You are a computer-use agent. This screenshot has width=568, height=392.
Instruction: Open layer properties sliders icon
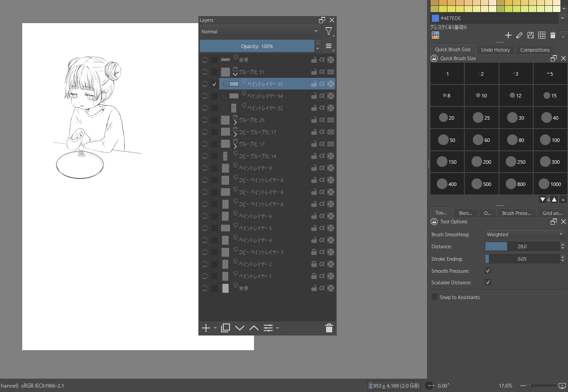(268, 328)
